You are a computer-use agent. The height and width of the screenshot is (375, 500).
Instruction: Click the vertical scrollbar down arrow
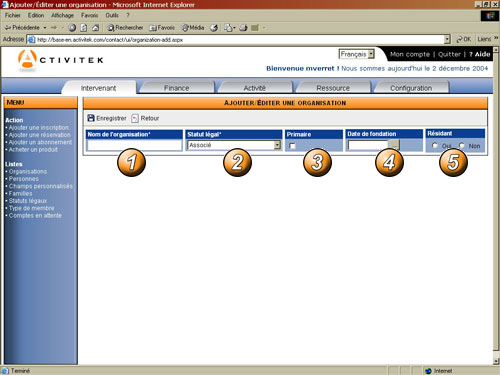(x=496, y=361)
